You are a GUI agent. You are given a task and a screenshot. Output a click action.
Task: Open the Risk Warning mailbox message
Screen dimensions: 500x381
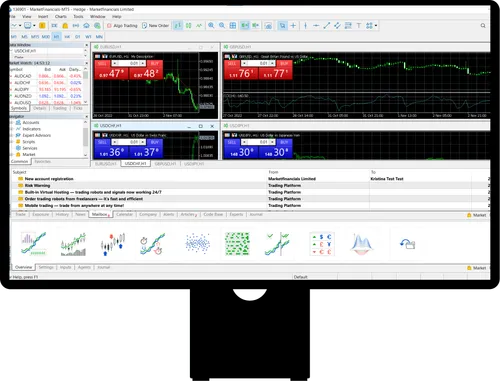(x=37, y=186)
